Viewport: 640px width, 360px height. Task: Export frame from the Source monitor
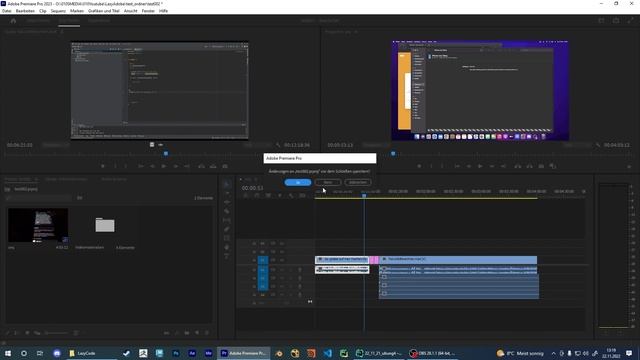225,166
